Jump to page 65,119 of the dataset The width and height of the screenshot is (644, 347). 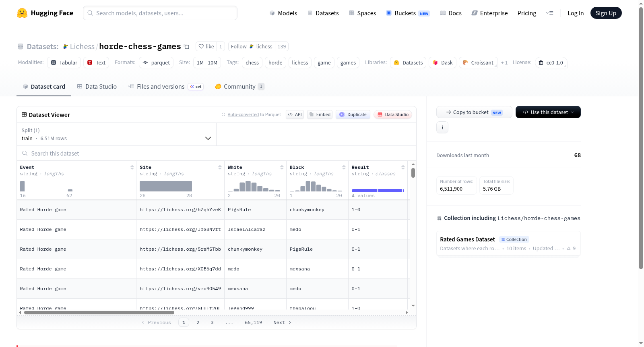click(254, 322)
